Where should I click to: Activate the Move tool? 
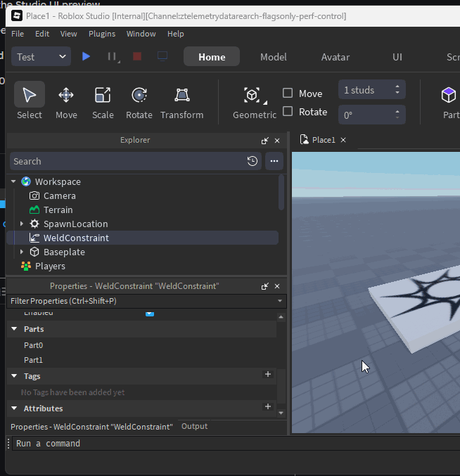click(x=66, y=102)
